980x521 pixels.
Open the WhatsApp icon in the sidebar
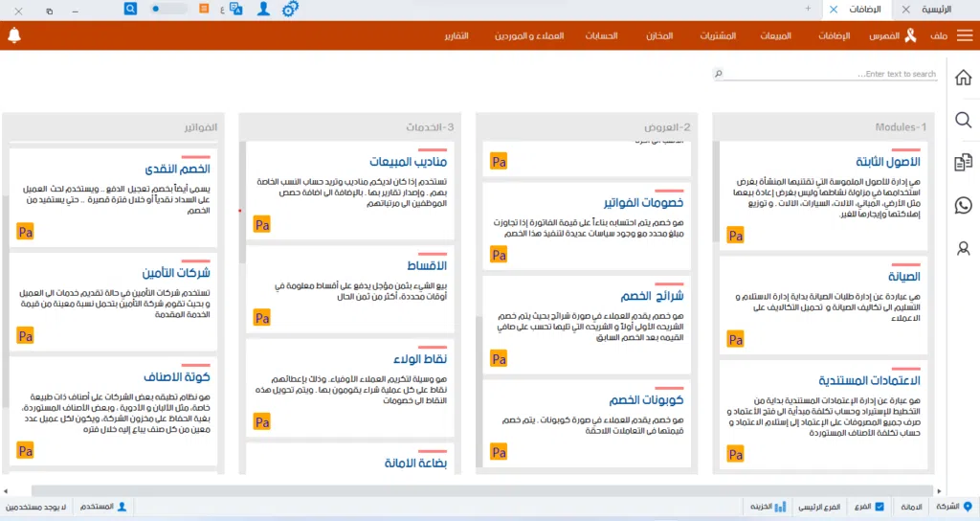coord(964,205)
